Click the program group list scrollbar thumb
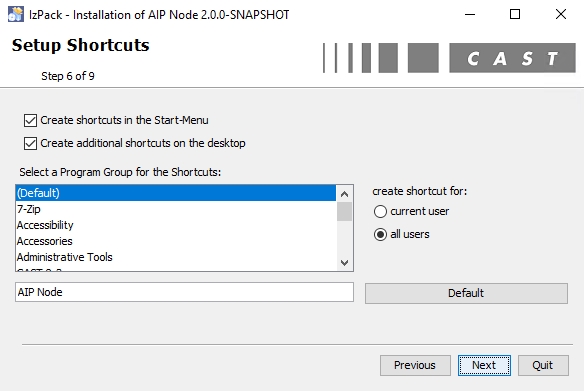584x391 pixels. (345, 211)
